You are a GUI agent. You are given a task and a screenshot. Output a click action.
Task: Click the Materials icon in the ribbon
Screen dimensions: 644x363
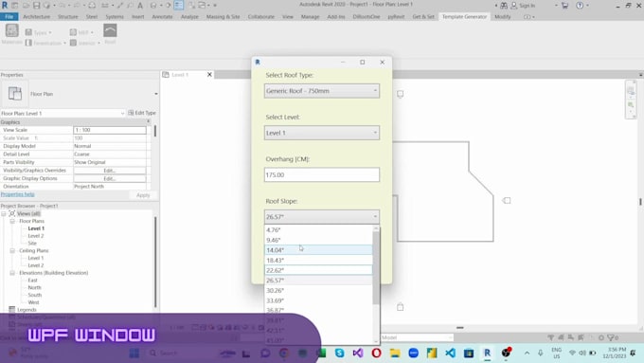[12, 31]
